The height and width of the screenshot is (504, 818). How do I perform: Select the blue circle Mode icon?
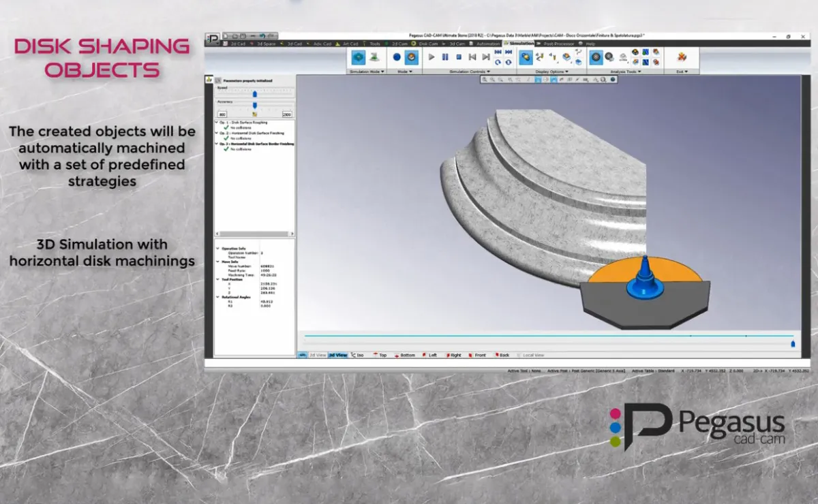pyautogui.click(x=397, y=57)
